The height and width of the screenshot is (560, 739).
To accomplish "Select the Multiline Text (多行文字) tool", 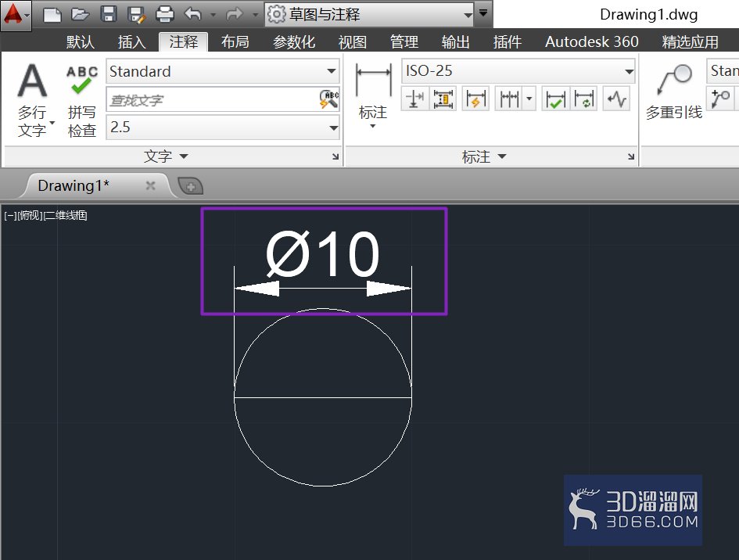I will coord(32,101).
